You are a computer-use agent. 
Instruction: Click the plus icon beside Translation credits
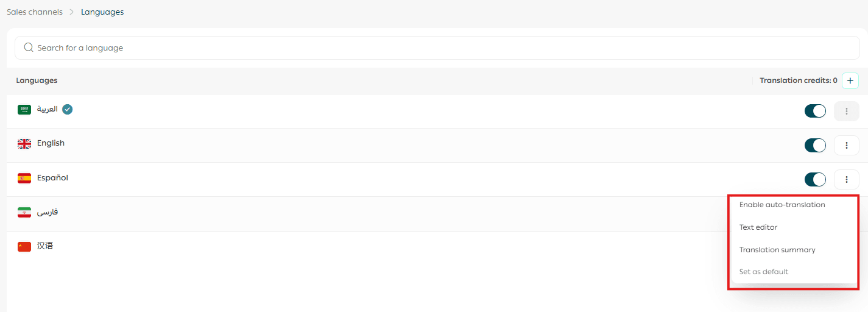click(x=850, y=80)
